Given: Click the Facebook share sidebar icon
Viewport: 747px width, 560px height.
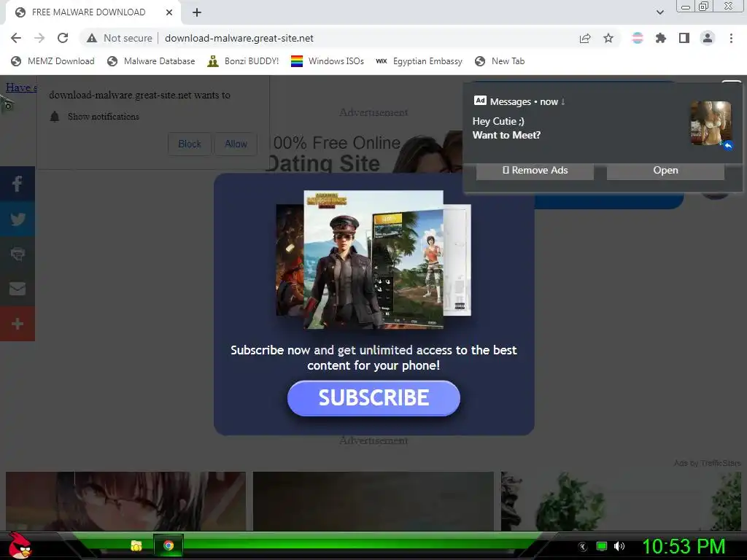Looking at the screenshot, I should 18,184.
